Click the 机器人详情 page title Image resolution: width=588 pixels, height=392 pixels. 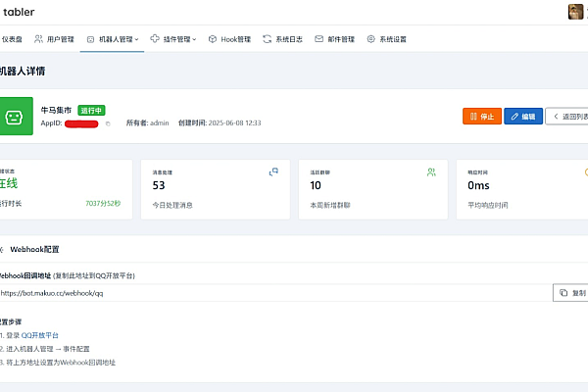coord(23,71)
